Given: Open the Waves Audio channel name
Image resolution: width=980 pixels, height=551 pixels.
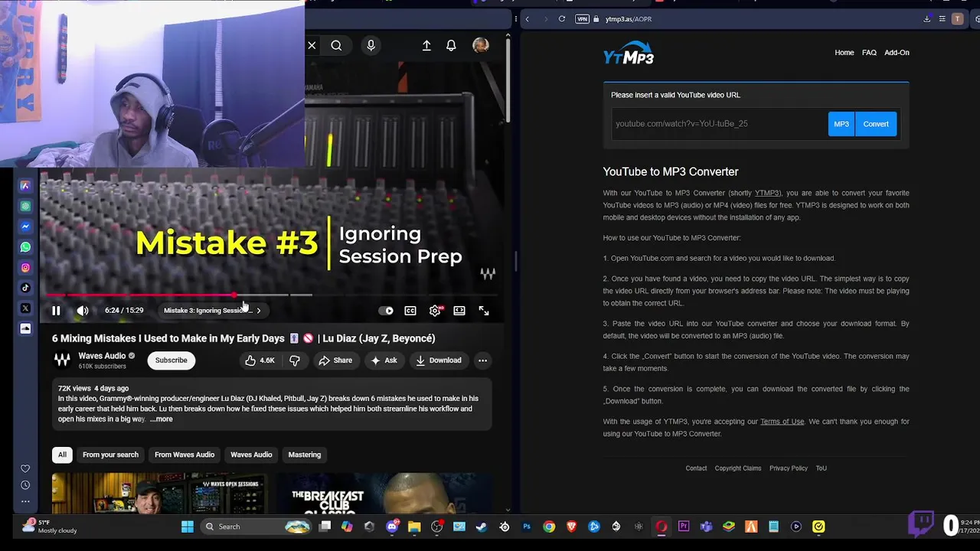Looking at the screenshot, I should (102, 356).
